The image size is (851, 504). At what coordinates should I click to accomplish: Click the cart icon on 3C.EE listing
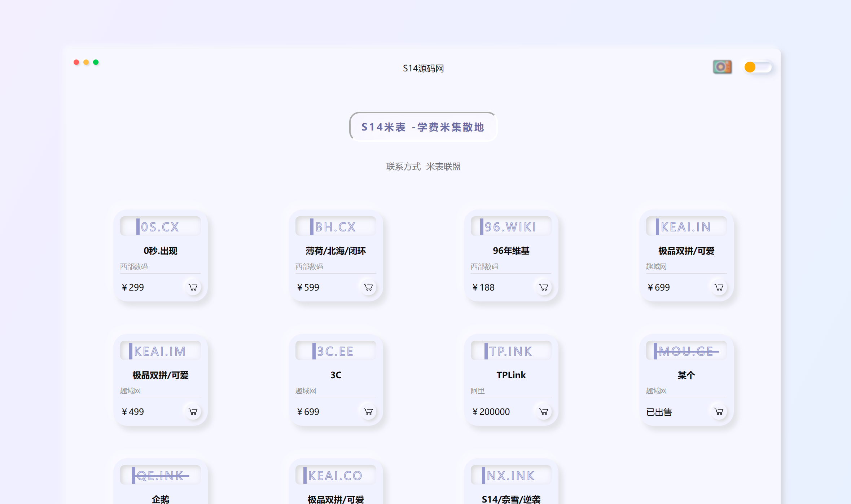(x=368, y=412)
